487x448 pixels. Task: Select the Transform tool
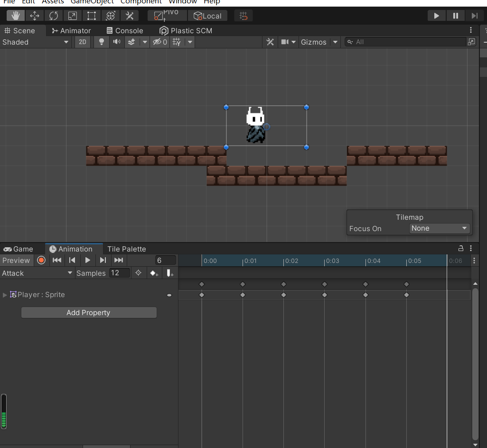pos(110,16)
